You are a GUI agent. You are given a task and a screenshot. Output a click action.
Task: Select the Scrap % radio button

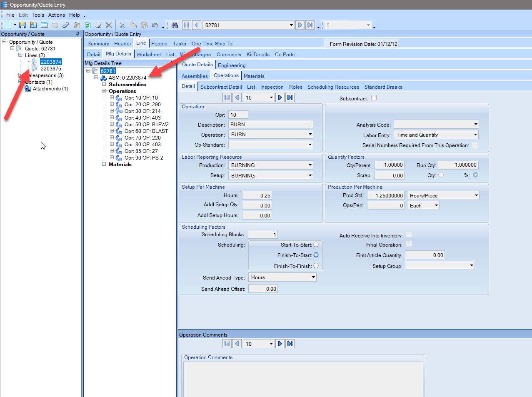475,175
